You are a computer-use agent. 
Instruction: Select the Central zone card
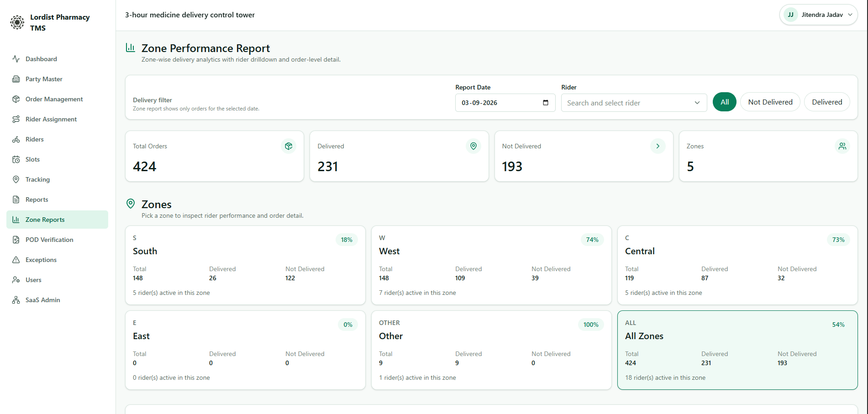pos(737,265)
